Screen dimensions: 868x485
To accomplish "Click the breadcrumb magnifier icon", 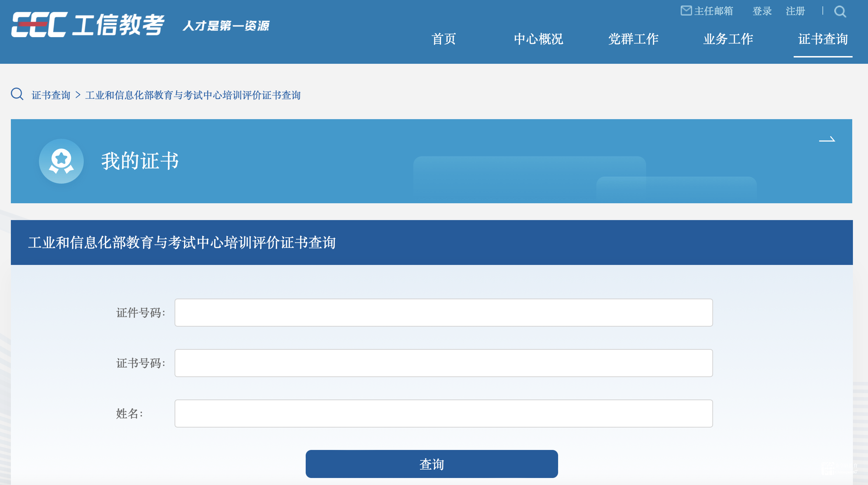I will [17, 94].
